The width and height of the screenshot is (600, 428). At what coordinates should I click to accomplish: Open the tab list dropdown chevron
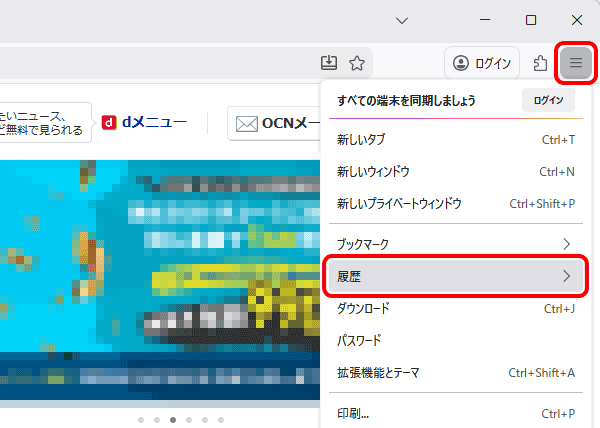pos(402,20)
